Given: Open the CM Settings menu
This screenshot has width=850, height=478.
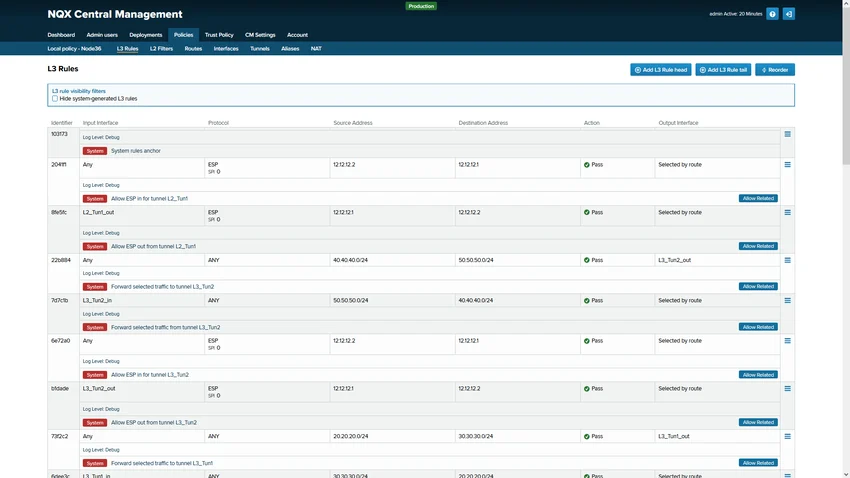Looking at the screenshot, I should pyautogui.click(x=260, y=35).
